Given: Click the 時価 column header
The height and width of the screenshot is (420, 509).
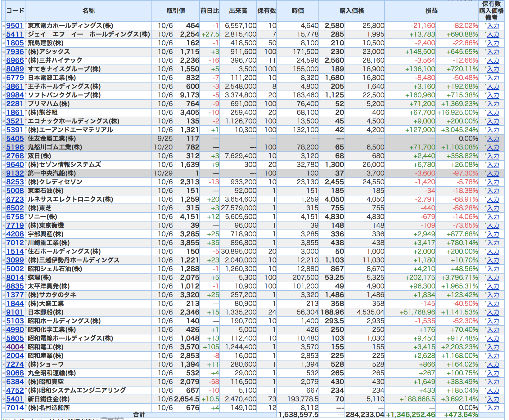Looking at the screenshot, I should (298, 11).
